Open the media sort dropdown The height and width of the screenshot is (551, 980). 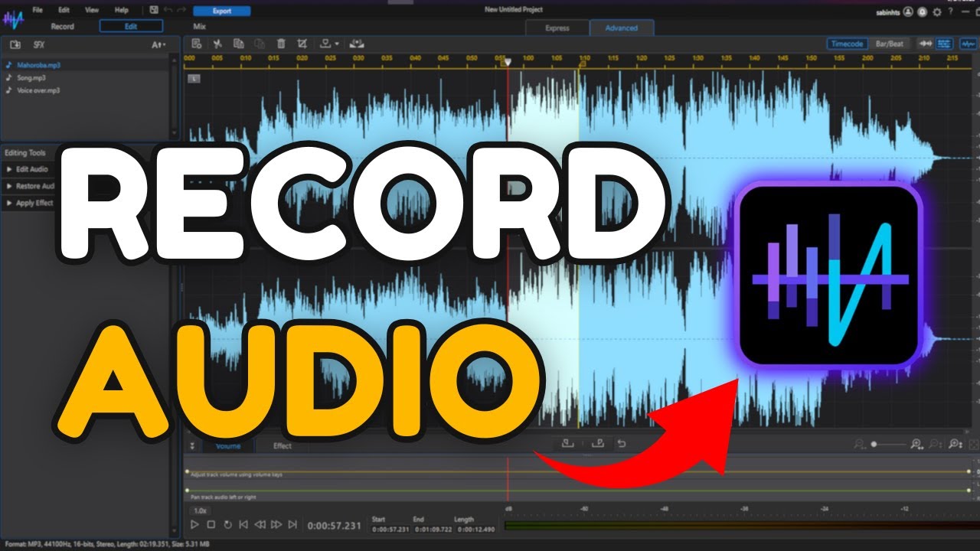[x=158, y=45]
